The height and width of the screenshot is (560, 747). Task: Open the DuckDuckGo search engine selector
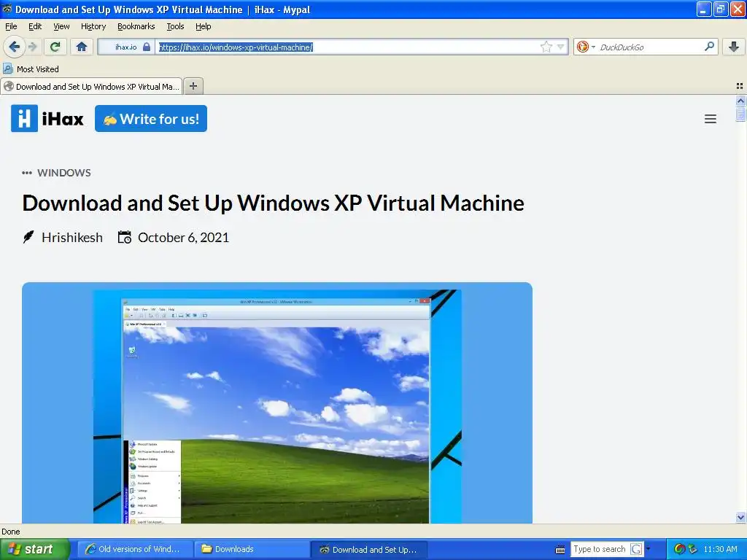pyautogui.click(x=586, y=47)
